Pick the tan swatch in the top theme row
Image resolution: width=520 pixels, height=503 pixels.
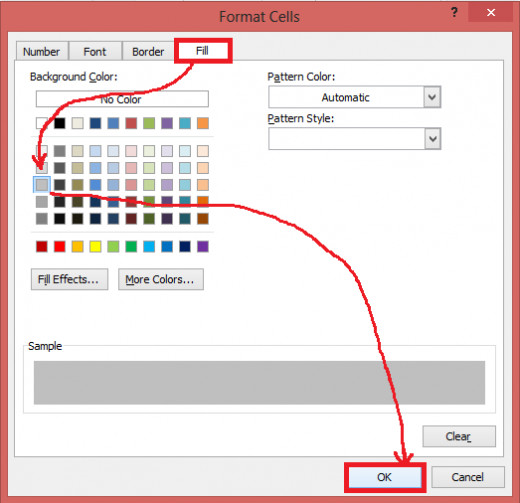click(x=78, y=123)
